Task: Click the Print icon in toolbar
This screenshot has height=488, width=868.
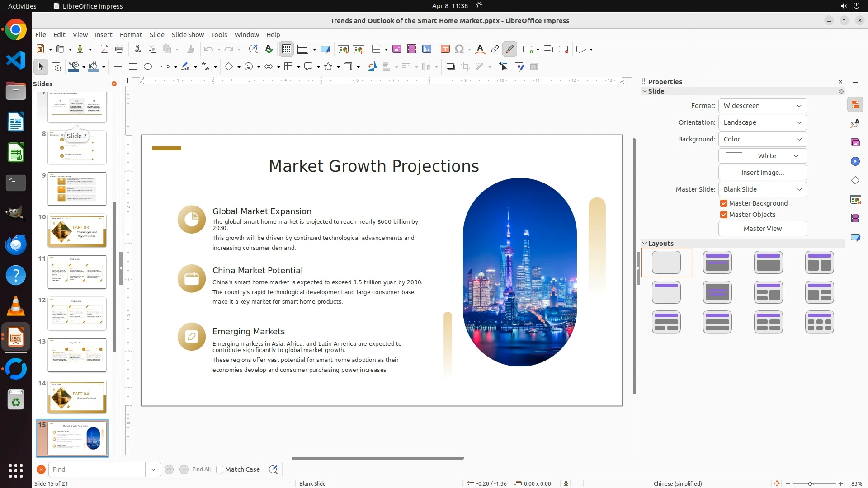Action: (x=119, y=49)
